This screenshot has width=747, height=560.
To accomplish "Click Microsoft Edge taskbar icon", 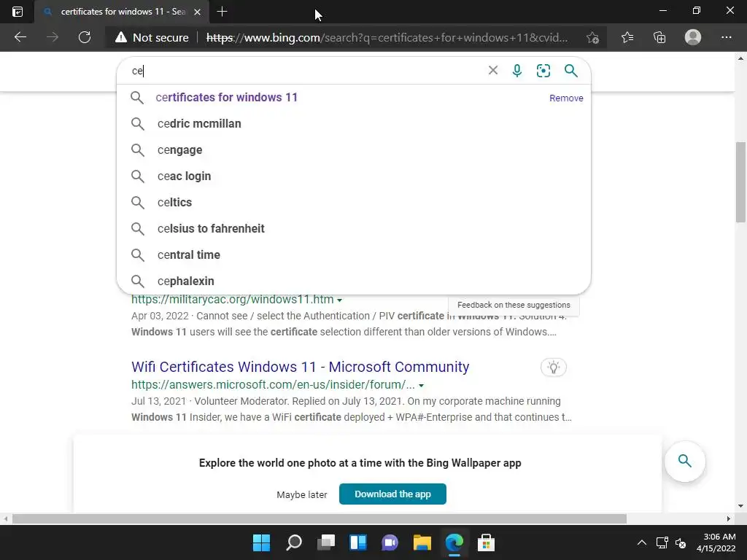I will [x=454, y=542].
